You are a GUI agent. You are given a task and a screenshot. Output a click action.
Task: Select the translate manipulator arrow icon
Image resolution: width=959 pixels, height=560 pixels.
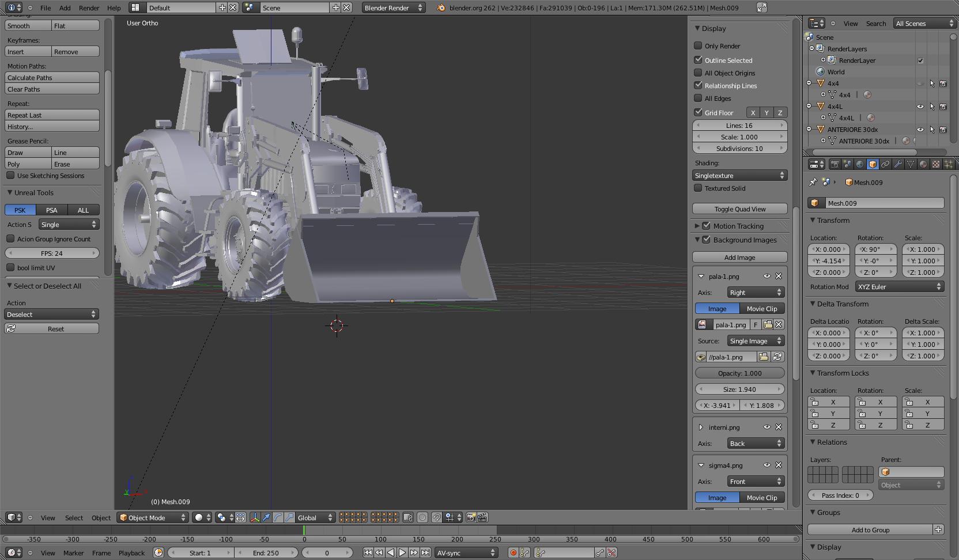(266, 517)
